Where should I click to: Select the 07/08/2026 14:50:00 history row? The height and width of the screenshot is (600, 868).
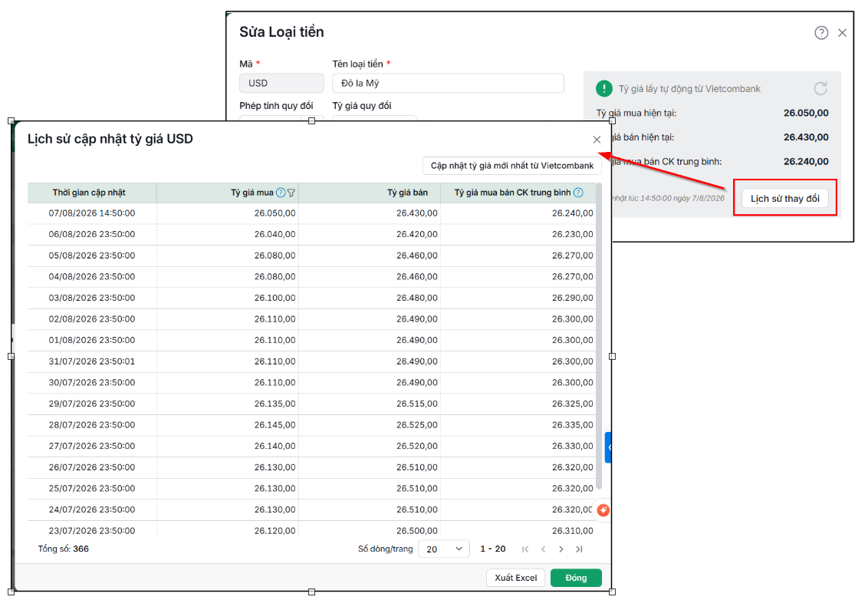tap(311, 213)
